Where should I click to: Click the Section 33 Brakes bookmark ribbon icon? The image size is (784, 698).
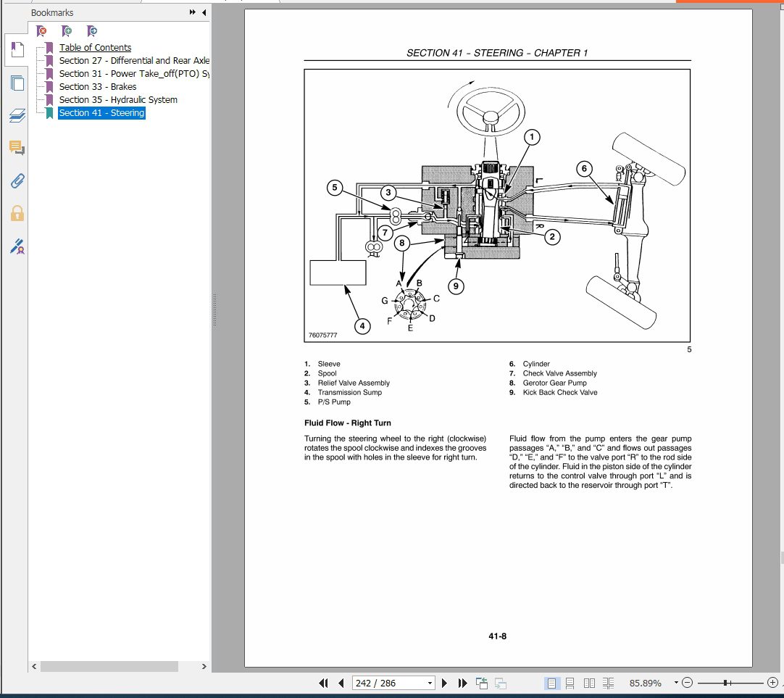[49, 86]
